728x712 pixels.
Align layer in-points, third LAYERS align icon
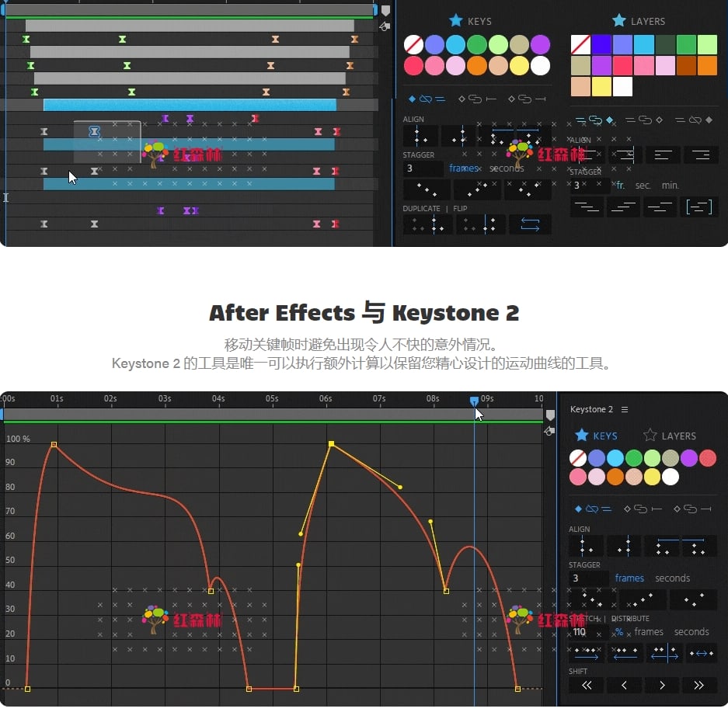[x=662, y=154]
